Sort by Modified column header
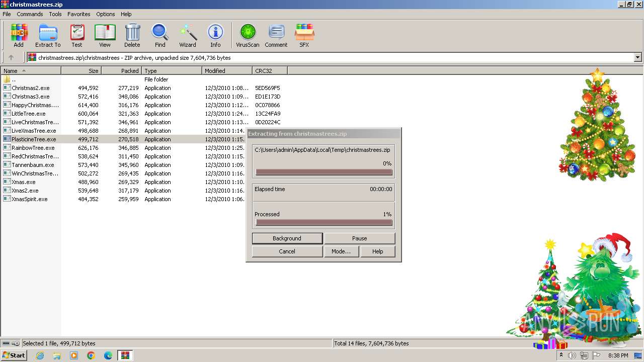This screenshot has height=362, width=644. tap(227, 71)
